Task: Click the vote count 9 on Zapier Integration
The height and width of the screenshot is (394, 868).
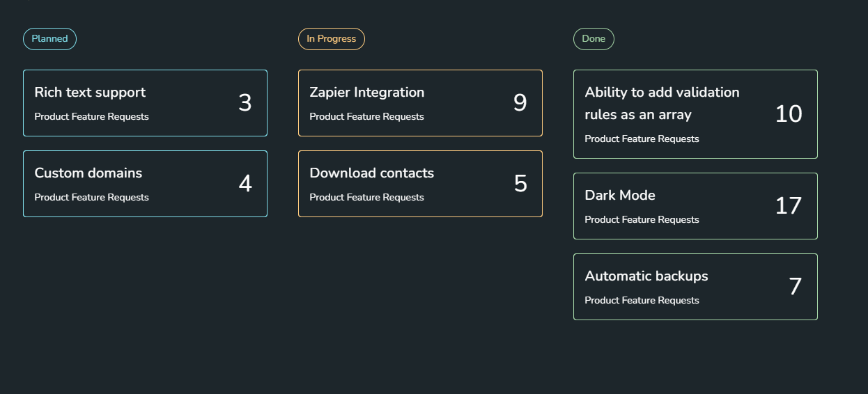Action: coord(520,103)
